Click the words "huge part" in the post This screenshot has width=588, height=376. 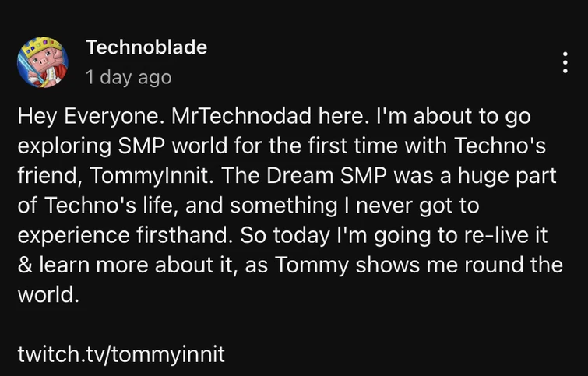[511, 176]
